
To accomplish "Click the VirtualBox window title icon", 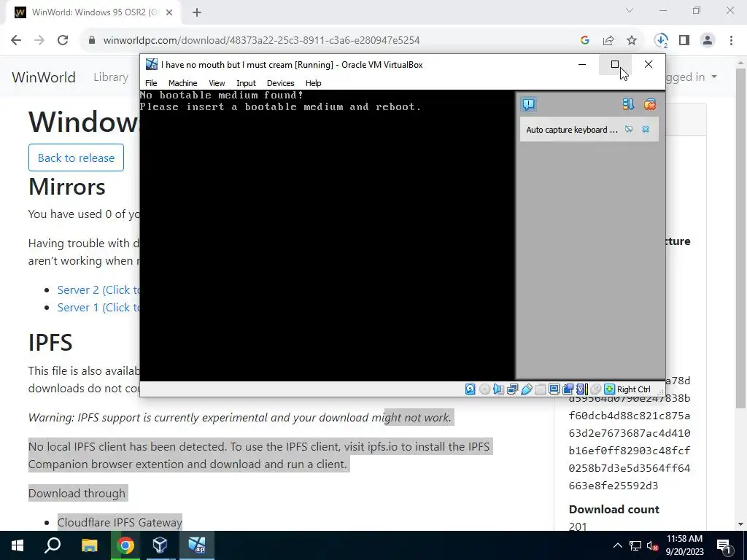I will click(x=152, y=64).
